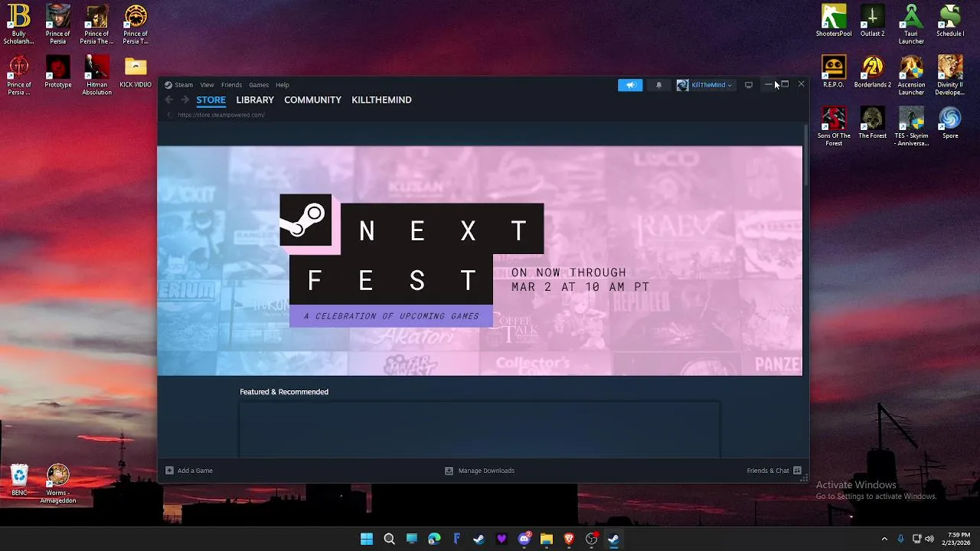Open File Explorer from the taskbar
Viewport: 980px width, 551px height.
[547, 539]
